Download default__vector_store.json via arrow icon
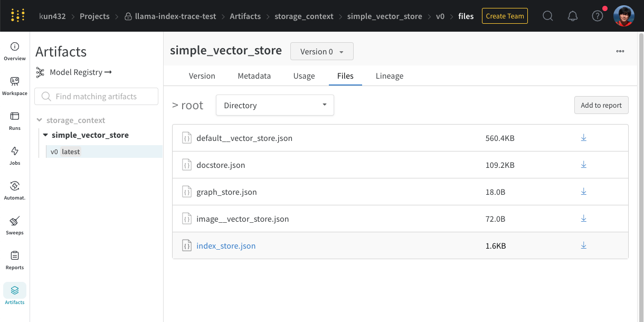Viewport: 644px width, 322px height. click(584, 138)
